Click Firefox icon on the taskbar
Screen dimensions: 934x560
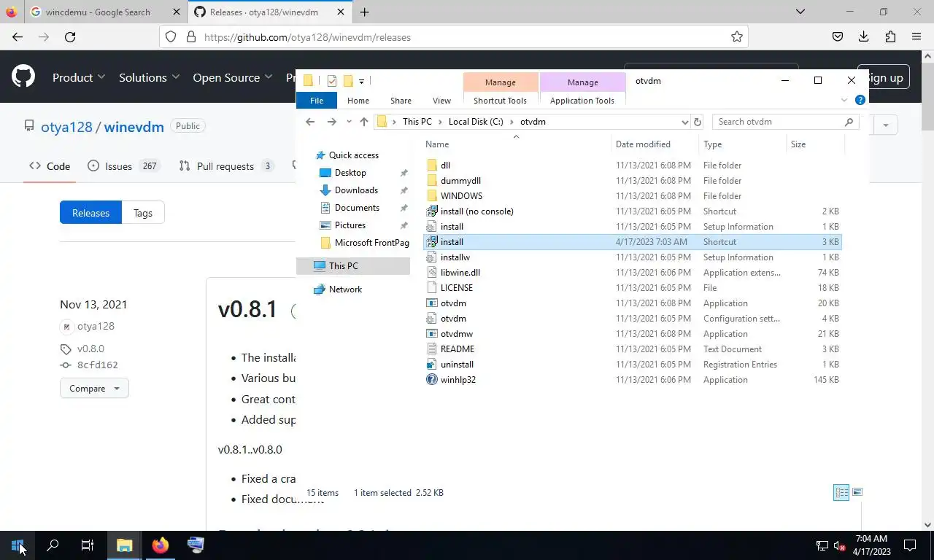coord(160,545)
